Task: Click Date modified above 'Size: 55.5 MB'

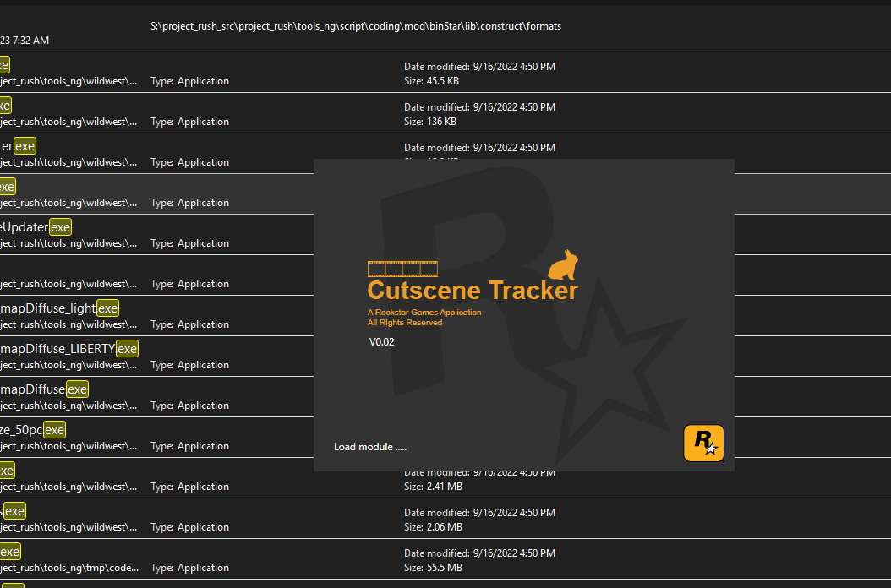Action: pyautogui.click(x=479, y=553)
